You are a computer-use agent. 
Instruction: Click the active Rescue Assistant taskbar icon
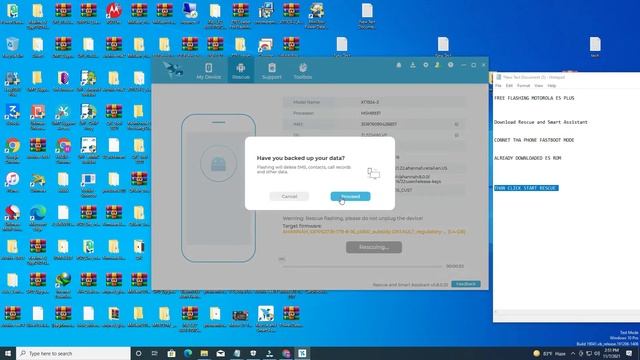302,353
